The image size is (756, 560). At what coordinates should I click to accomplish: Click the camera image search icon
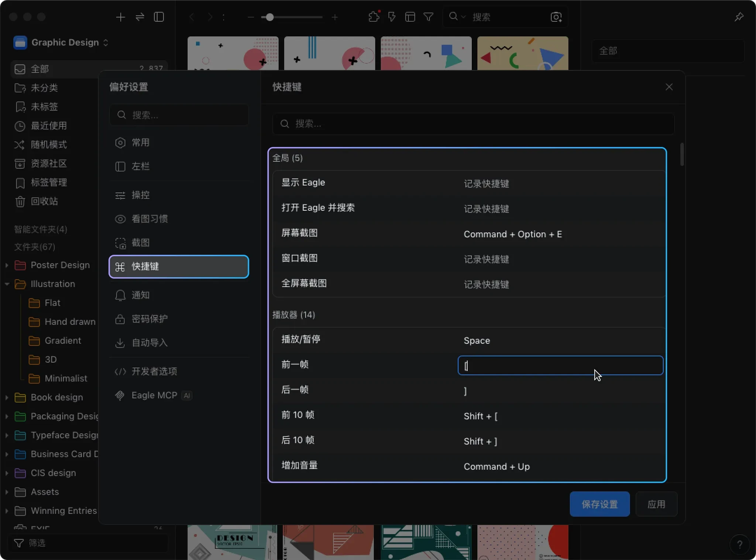pos(556,17)
